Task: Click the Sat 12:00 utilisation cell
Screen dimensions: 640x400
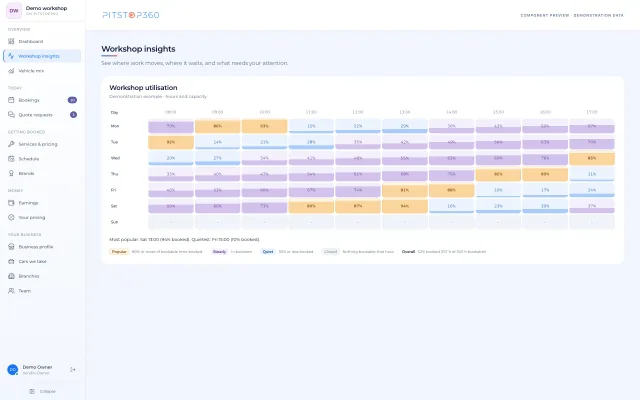Action: (x=358, y=206)
